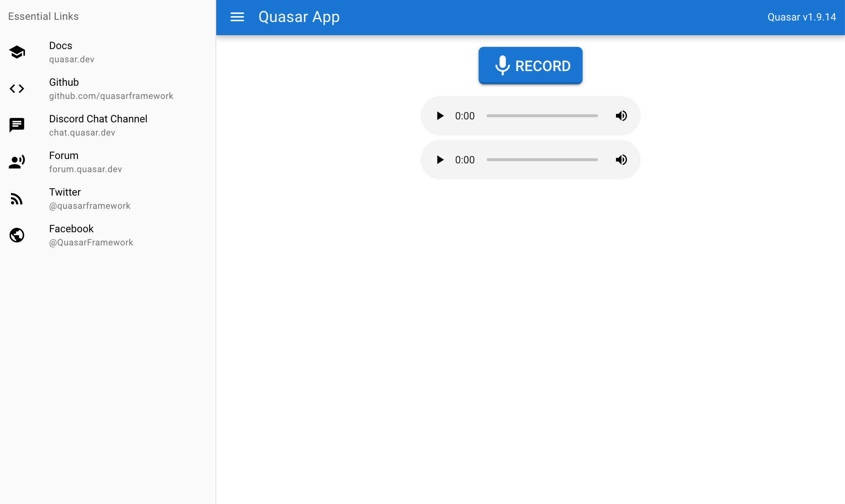
Task: Mute the first audio player
Action: [621, 115]
